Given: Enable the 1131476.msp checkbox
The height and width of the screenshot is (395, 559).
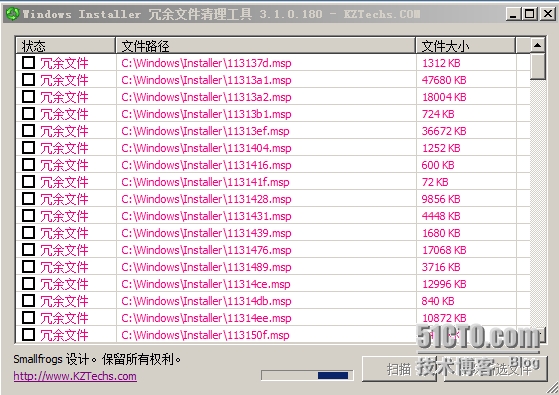Looking at the screenshot, I should point(29,250).
